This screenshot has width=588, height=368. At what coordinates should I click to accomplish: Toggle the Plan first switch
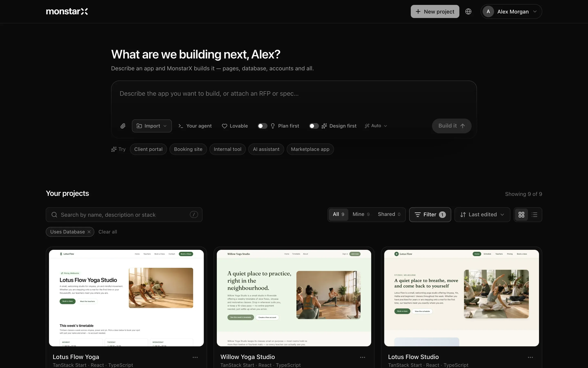(262, 126)
